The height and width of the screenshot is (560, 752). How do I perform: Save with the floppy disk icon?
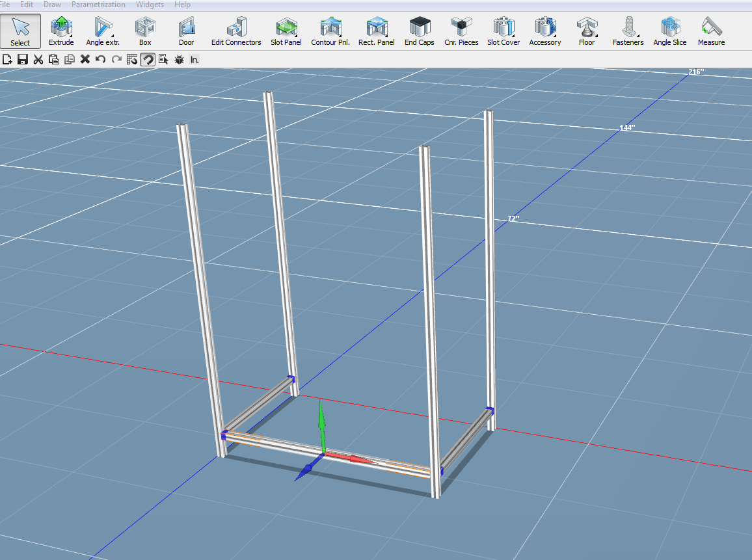23,59
